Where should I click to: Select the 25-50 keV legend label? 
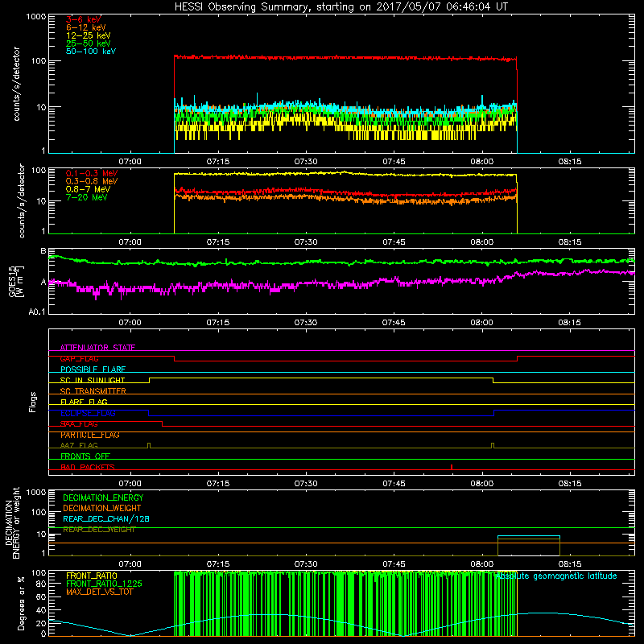89,43
